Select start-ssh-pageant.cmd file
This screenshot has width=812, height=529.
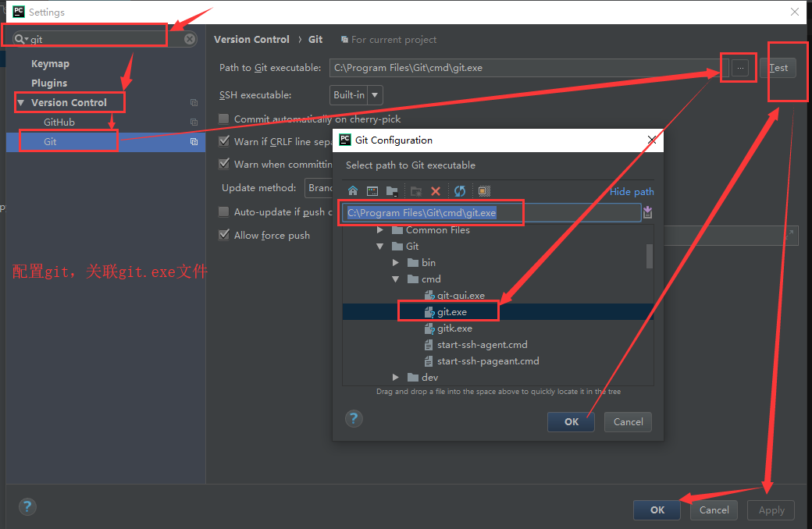tap(488, 361)
